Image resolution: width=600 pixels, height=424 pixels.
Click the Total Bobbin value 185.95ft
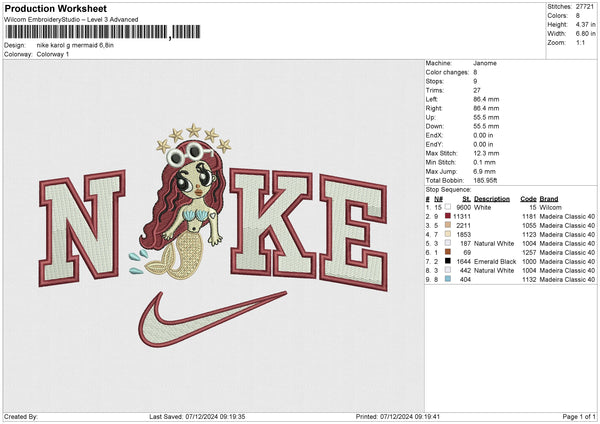pos(485,180)
